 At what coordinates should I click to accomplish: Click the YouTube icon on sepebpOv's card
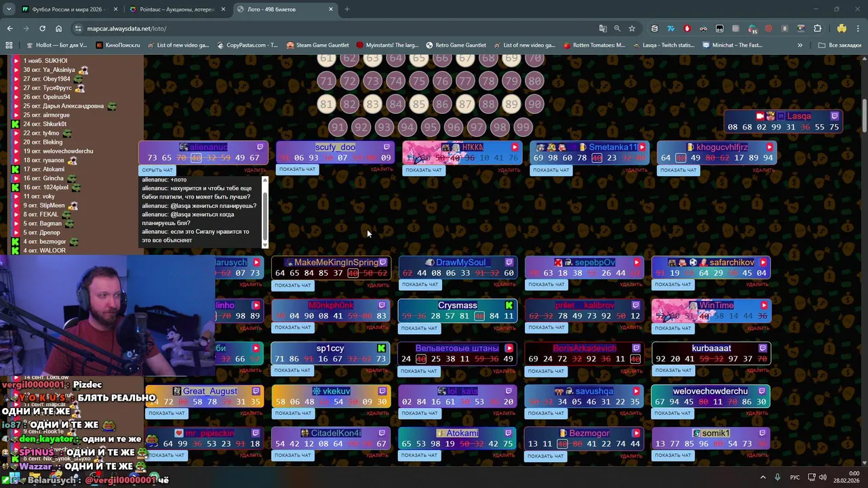click(x=636, y=262)
